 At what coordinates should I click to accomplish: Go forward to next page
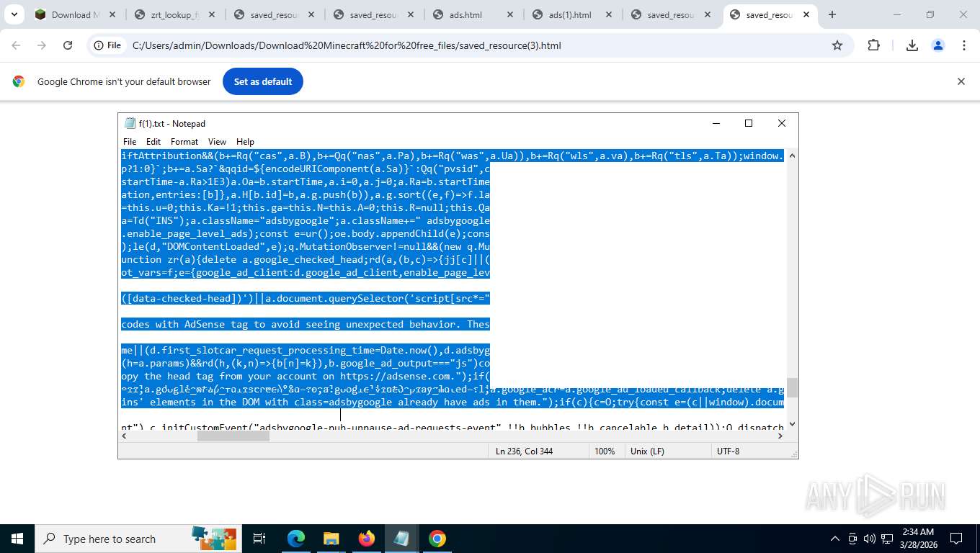click(x=42, y=45)
